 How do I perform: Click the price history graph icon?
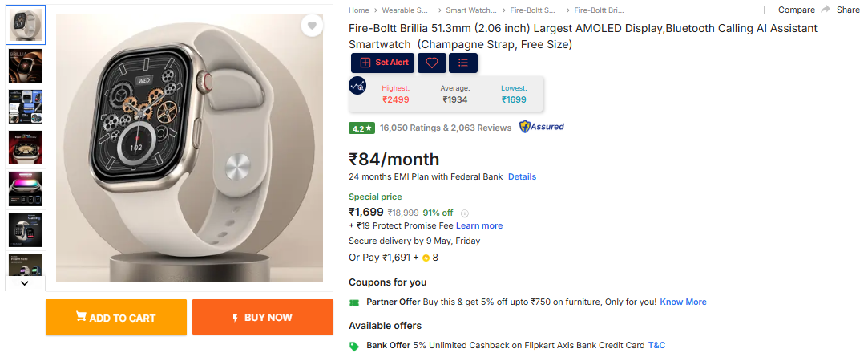click(x=357, y=86)
